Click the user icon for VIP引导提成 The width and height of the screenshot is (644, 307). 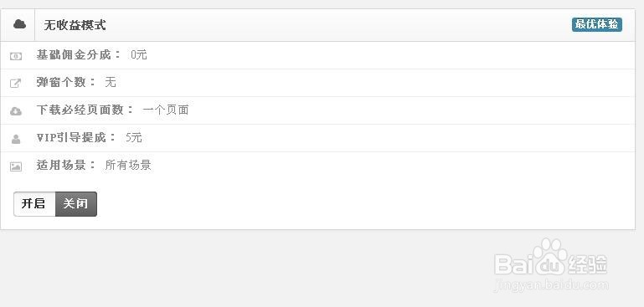16,139
